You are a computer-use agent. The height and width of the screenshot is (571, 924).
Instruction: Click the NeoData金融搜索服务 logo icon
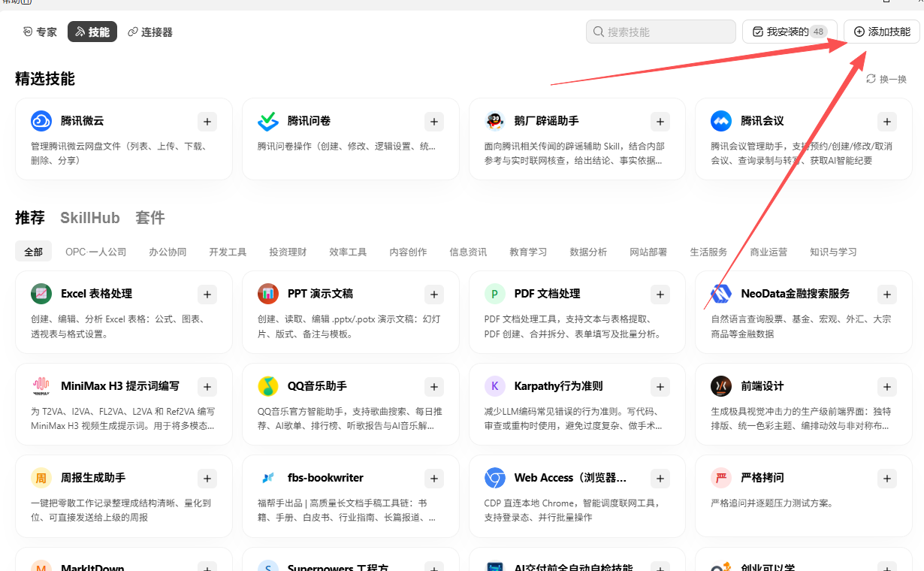[x=721, y=294]
